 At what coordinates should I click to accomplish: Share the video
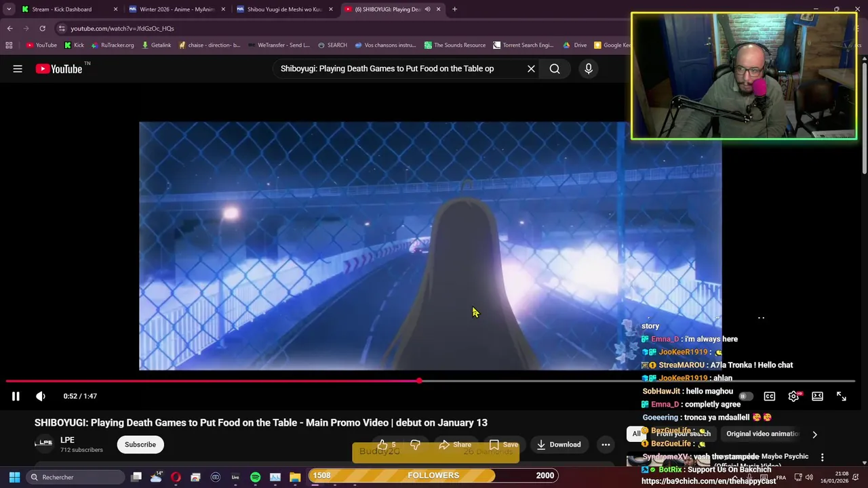[x=454, y=445]
